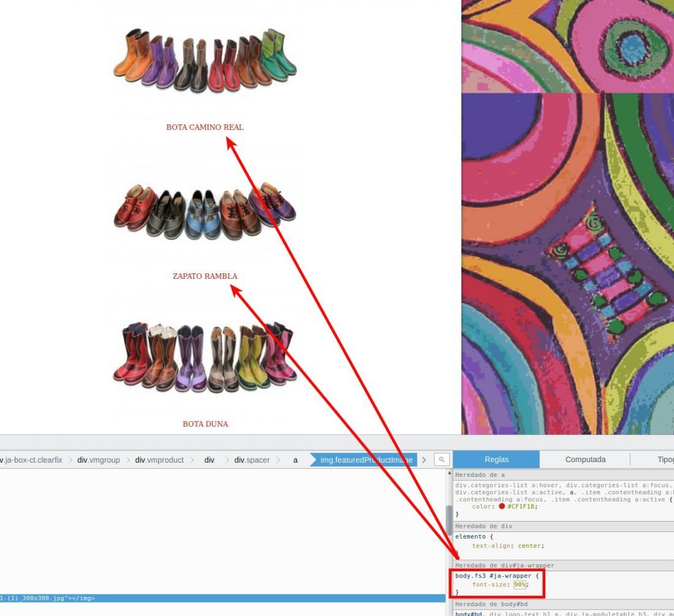Select the highlighted img markup line
The width and height of the screenshot is (674, 616).
click(222, 598)
